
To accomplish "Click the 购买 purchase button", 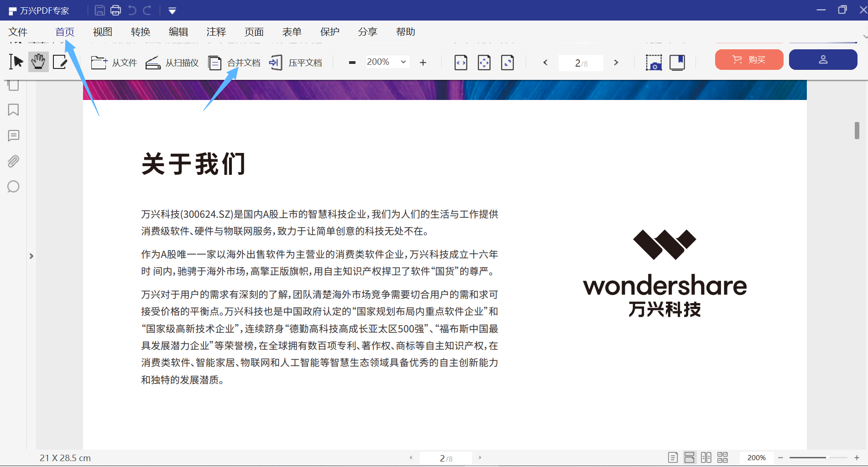I will (749, 60).
